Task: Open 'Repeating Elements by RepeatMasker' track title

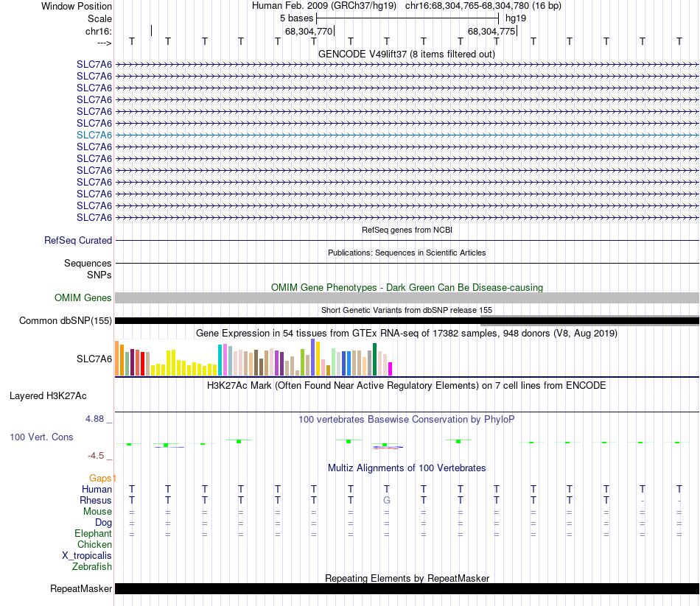Action: pos(407,578)
